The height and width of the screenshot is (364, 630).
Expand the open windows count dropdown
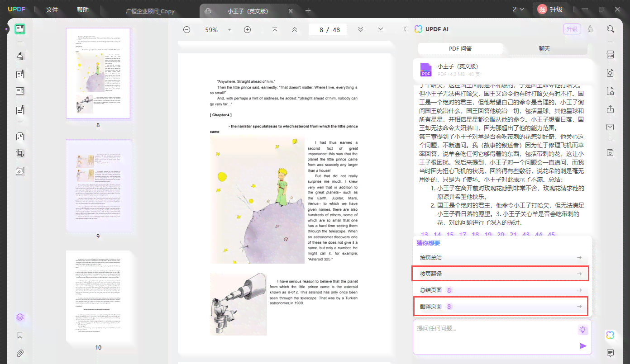518,9
